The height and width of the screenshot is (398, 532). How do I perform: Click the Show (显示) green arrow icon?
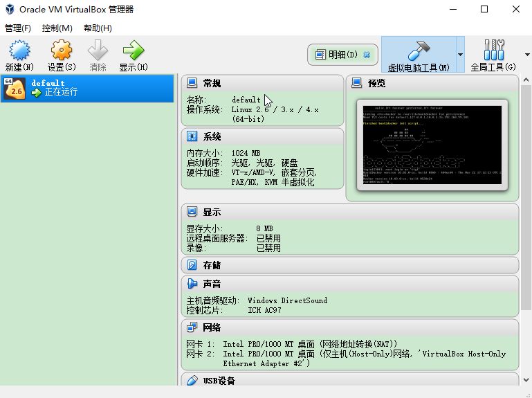[x=134, y=51]
